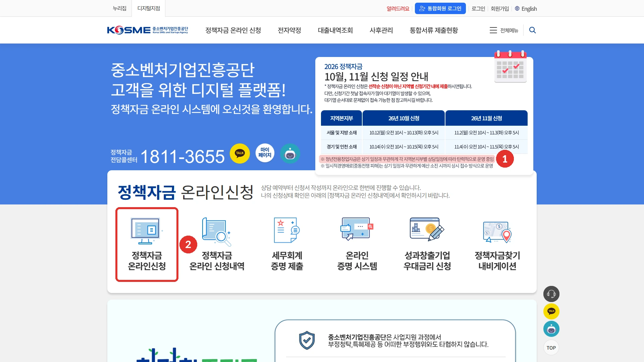Click the 회원가입 link

point(500,9)
